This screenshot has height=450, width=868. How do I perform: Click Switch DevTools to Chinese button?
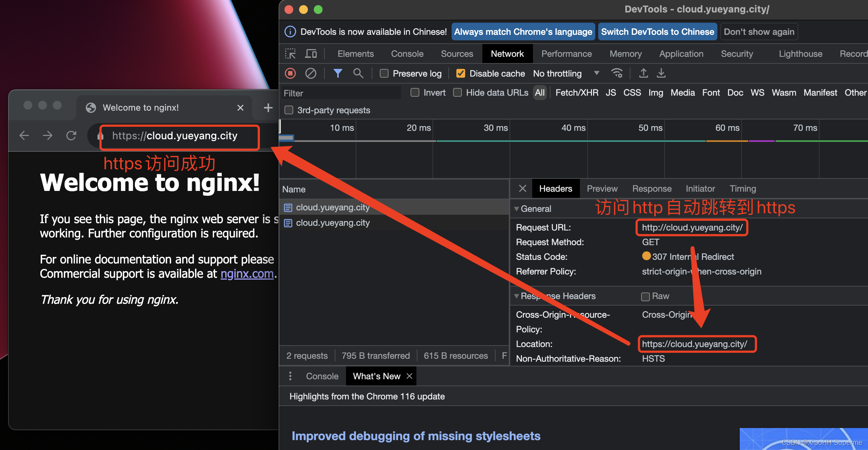[x=657, y=32]
